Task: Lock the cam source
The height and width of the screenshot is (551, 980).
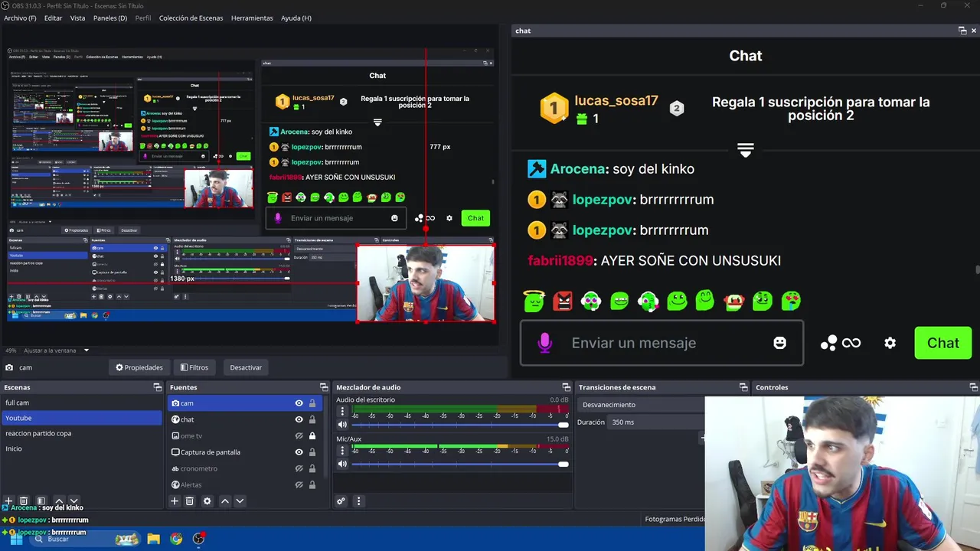Action: [312, 403]
